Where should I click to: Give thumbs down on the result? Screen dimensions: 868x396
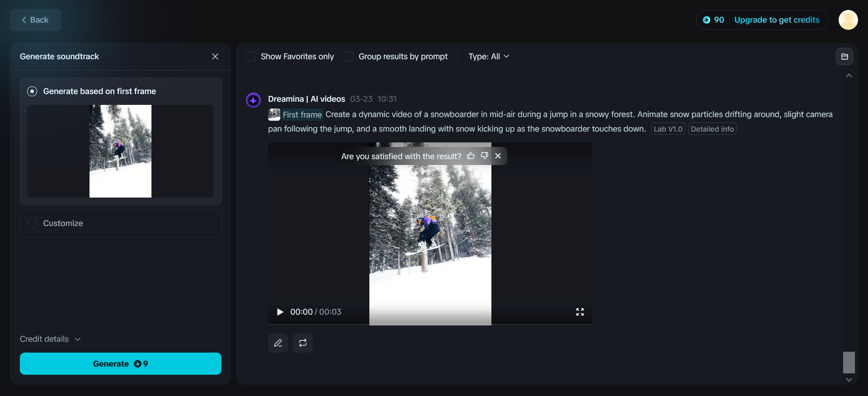click(x=485, y=156)
